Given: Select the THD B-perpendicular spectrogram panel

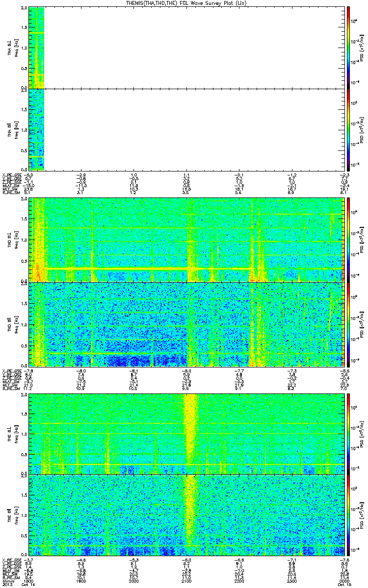Looking at the screenshot, I should (x=185, y=239).
